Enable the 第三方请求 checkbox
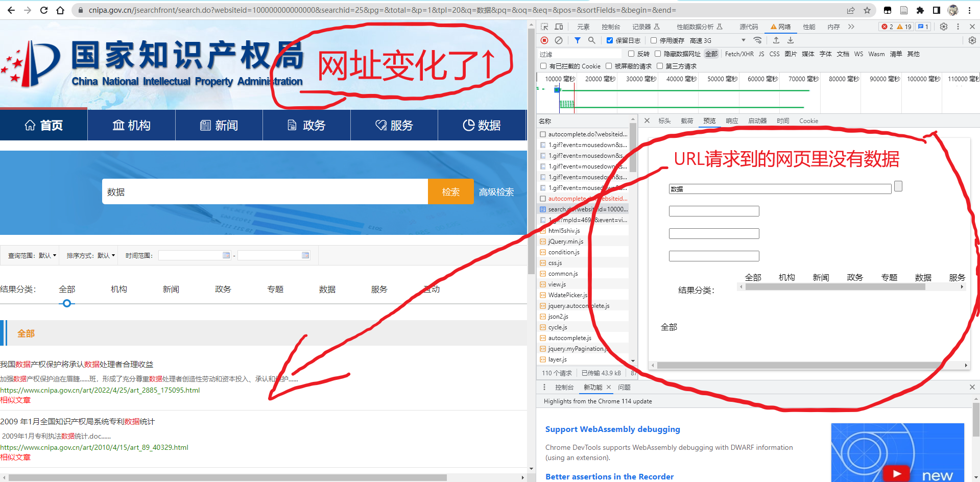 [x=660, y=66]
